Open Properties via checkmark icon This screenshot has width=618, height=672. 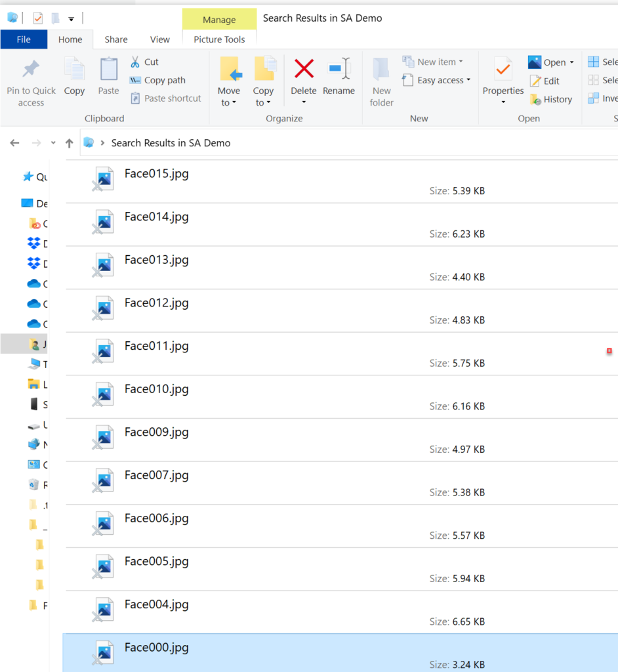pos(503,68)
